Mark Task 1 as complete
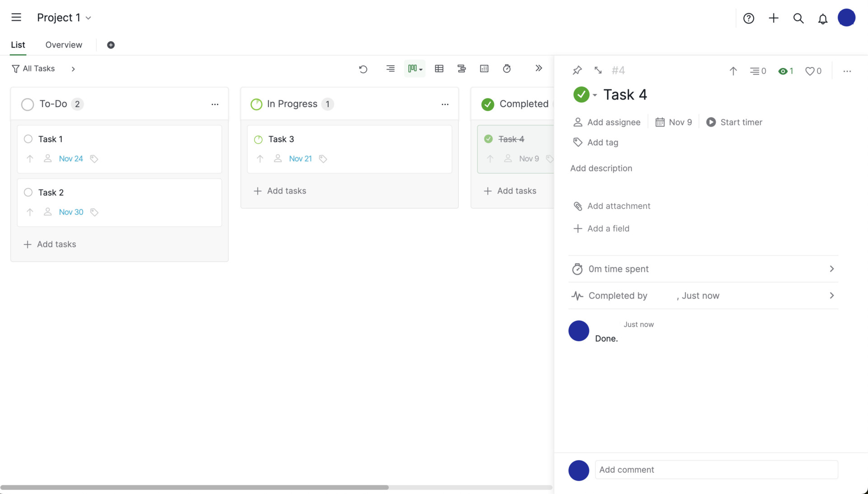The width and height of the screenshot is (868, 494). pyautogui.click(x=28, y=139)
